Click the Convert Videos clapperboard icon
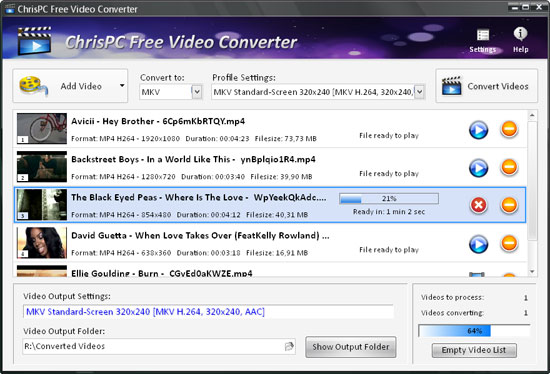 coord(451,86)
